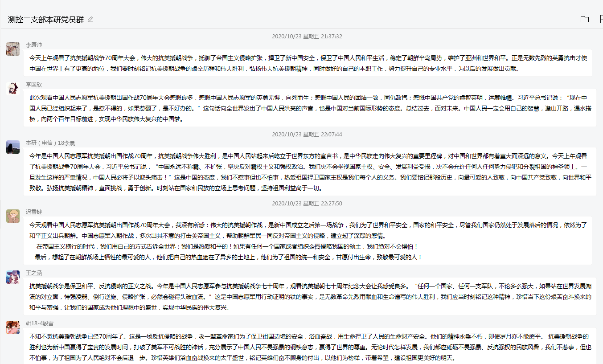
Task: Click the group title 测控二支部本研党员群
Action: click(x=46, y=20)
